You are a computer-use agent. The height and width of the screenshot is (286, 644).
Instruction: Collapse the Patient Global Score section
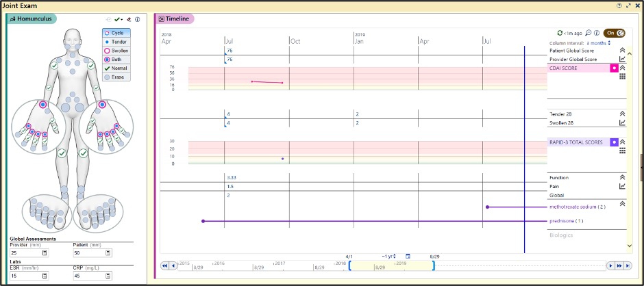[622, 51]
